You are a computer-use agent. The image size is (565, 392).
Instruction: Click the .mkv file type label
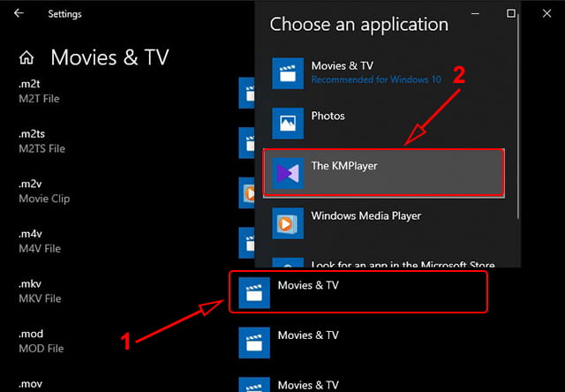tap(30, 284)
